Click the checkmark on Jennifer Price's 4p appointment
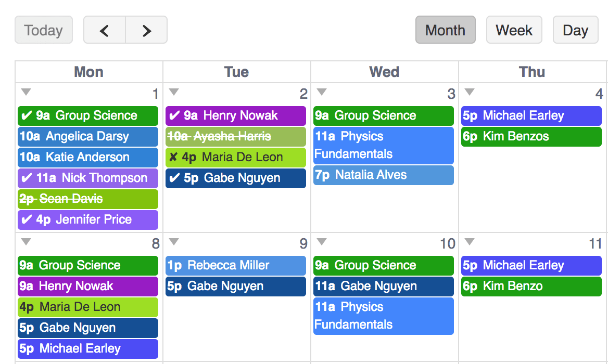 [26, 219]
